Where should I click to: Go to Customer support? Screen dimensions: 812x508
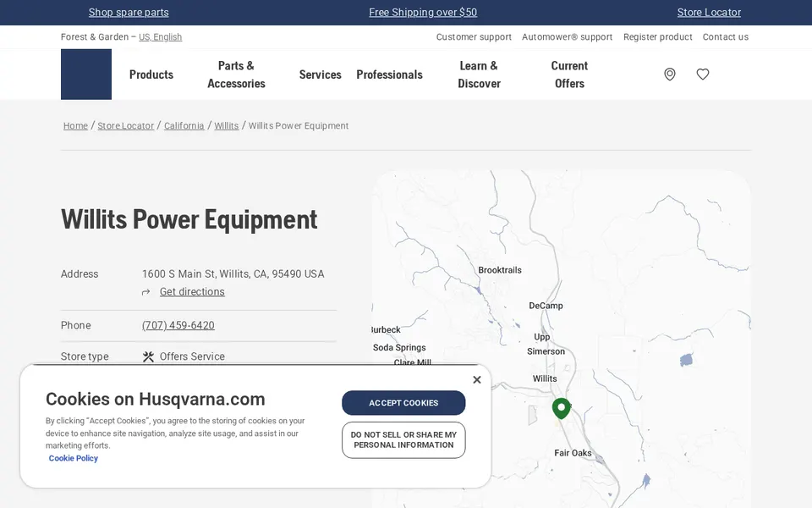point(474,36)
